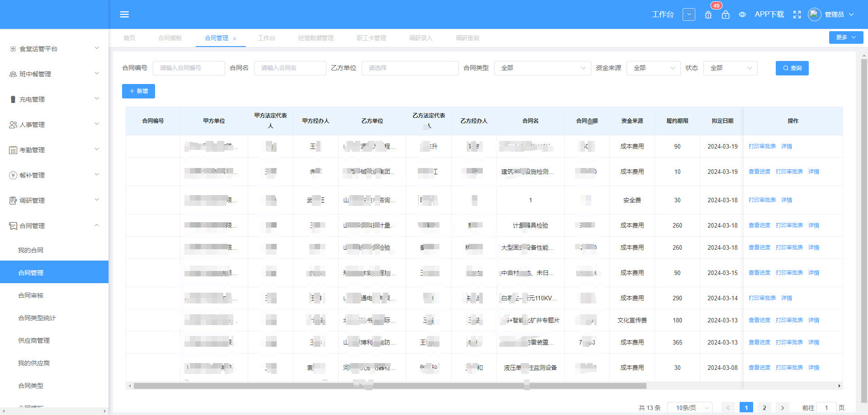This screenshot has height=415, width=868.
Task: Switch to 首页 tab
Action: click(129, 38)
